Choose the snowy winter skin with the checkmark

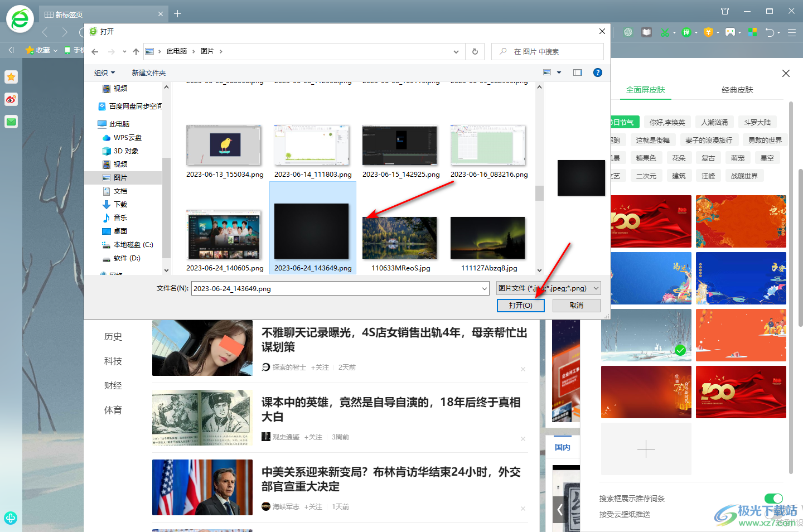pyautogui.click(x=646, y=335)
